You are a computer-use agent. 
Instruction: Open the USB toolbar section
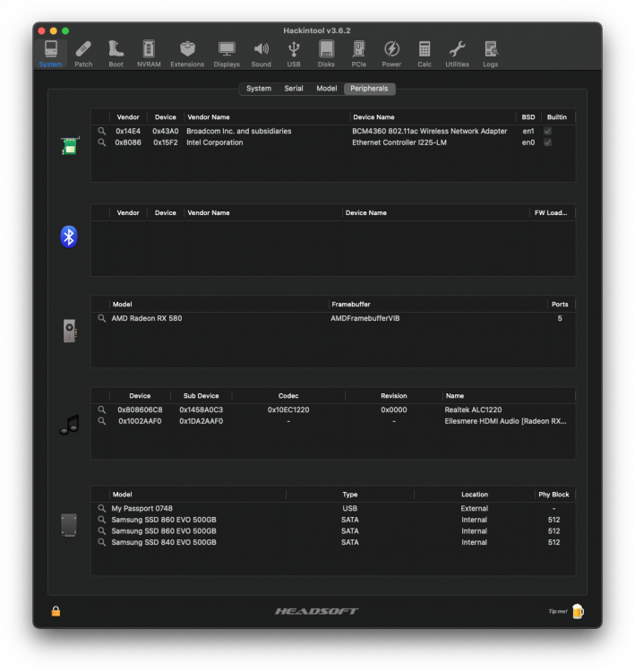294,54
